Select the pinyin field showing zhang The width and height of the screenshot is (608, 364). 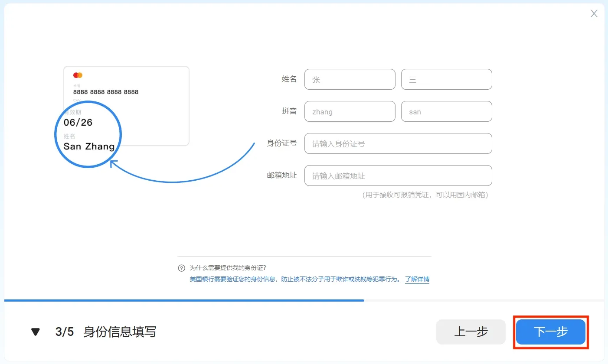pyautogui.click(x=350, y=111)
